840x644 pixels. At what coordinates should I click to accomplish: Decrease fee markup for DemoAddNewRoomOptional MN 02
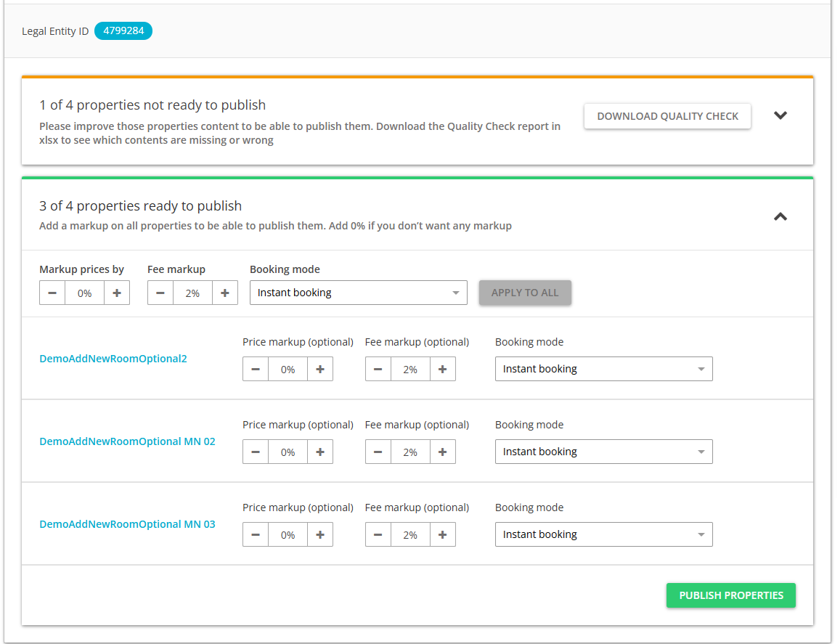point(378,452)
